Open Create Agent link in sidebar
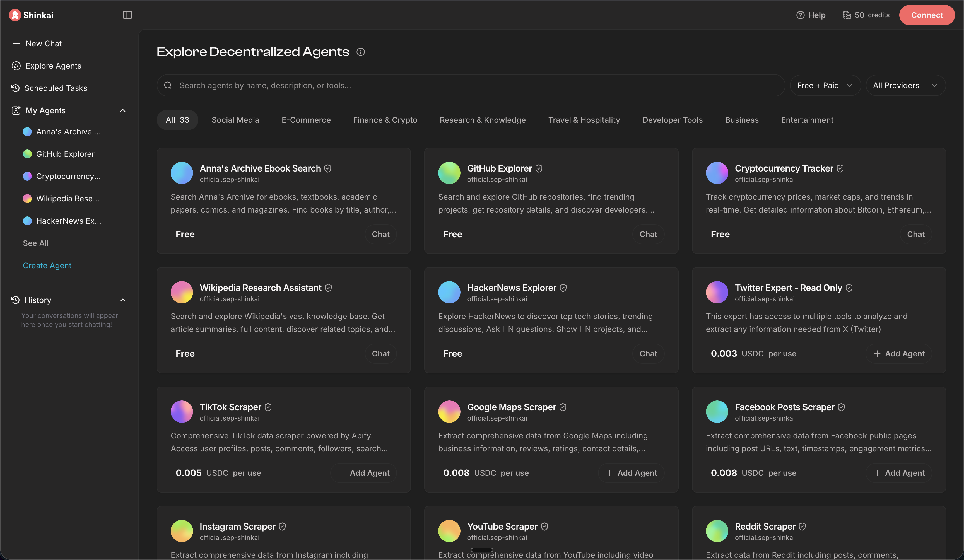964x560 pixels. pyautogui.click(x=47, y=265)
